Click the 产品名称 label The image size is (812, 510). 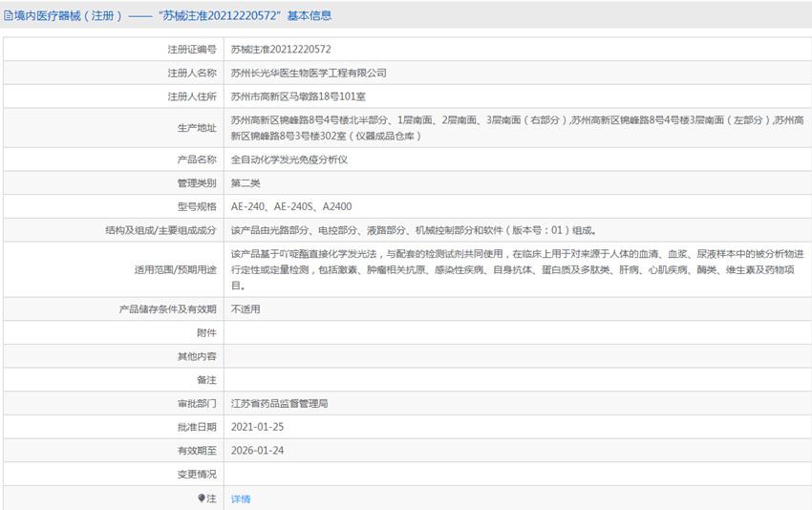click(197, 159)
